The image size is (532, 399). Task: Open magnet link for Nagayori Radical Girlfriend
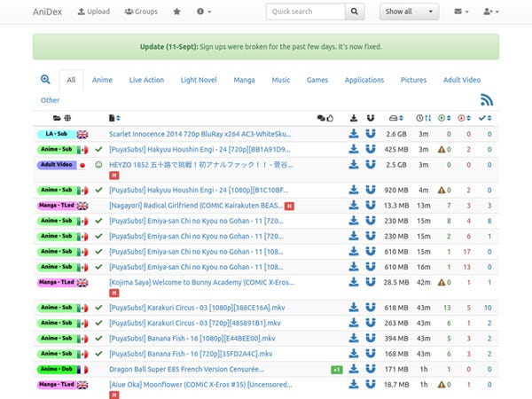(371, 205)
